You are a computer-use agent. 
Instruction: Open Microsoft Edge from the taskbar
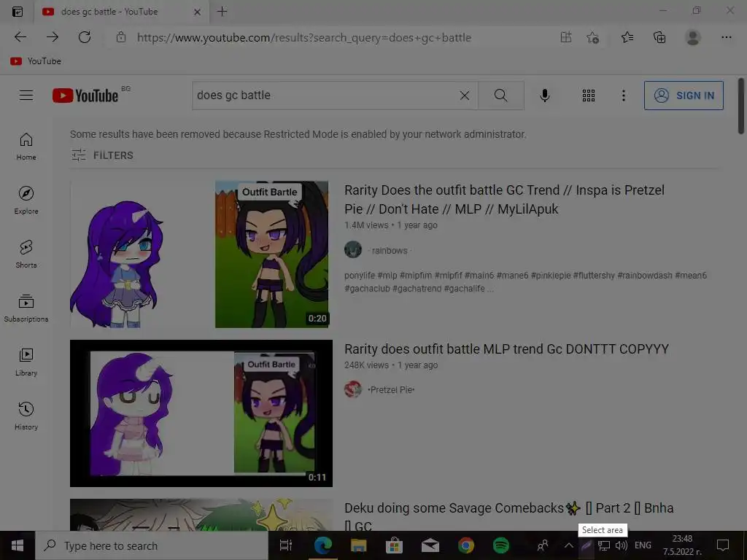click(x=323, y=545)
